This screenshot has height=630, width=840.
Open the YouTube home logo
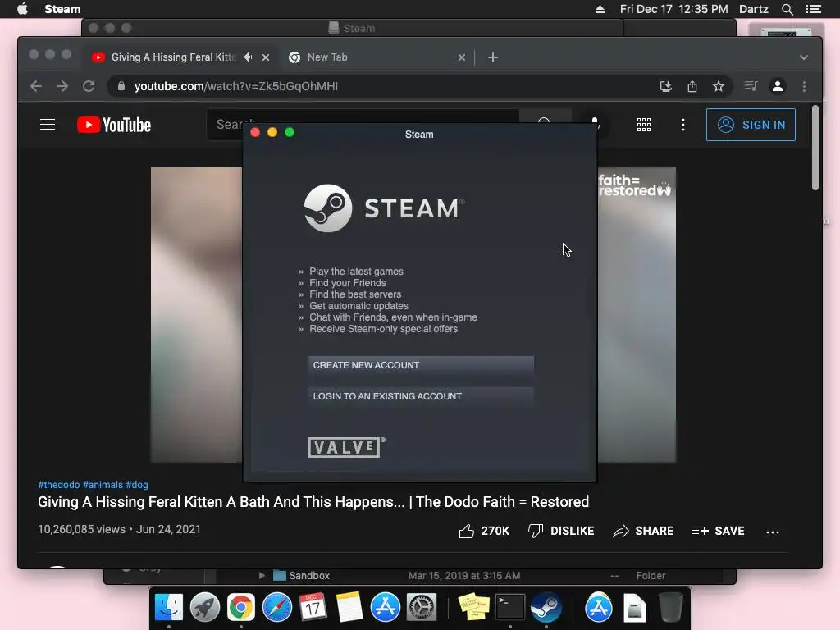[114, 125]
